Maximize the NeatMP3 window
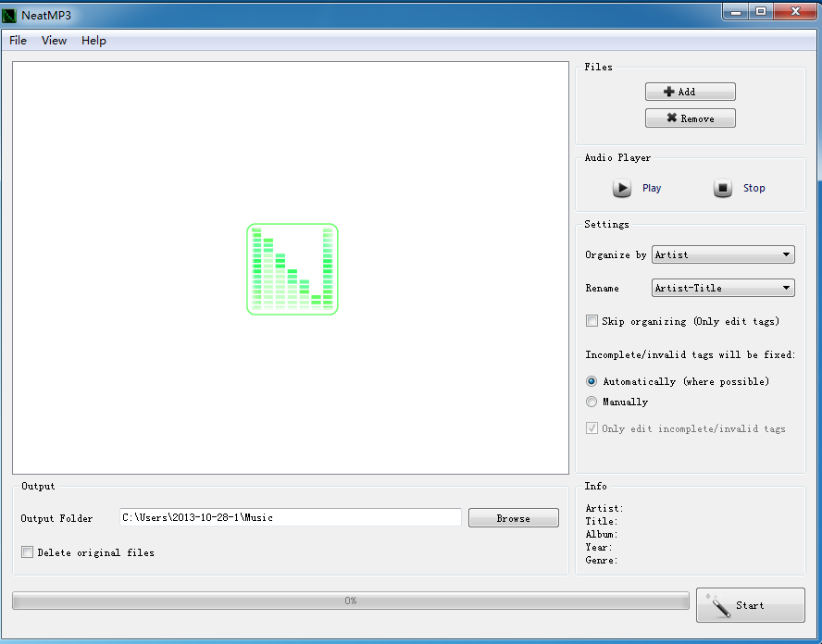Image resolution: width=822 pixels, height=644 pixels. [761, 11]
